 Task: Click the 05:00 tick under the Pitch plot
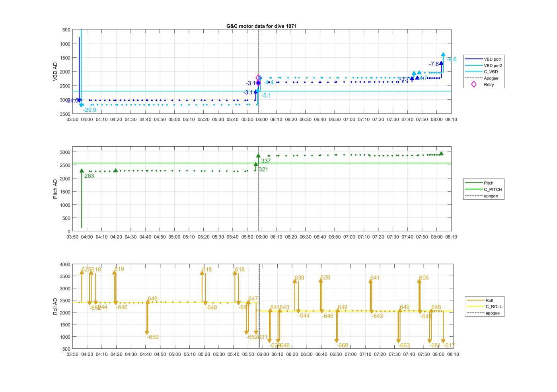coord(174,237)
